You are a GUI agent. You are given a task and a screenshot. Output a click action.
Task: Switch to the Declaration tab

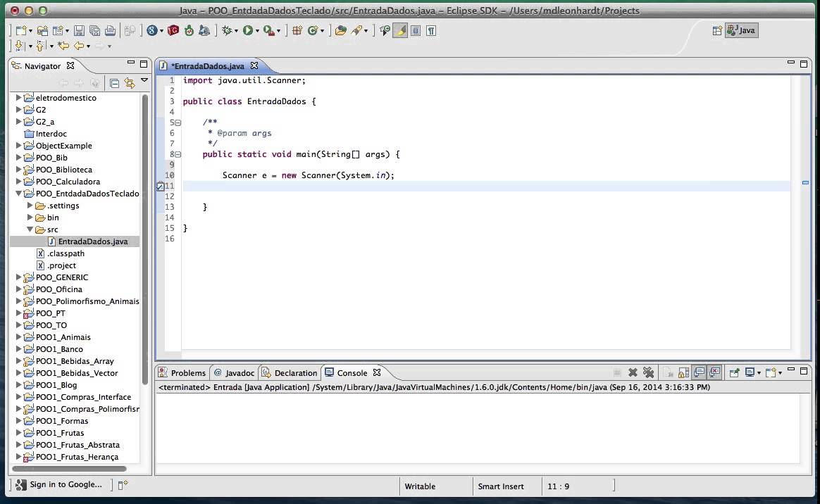290,373
